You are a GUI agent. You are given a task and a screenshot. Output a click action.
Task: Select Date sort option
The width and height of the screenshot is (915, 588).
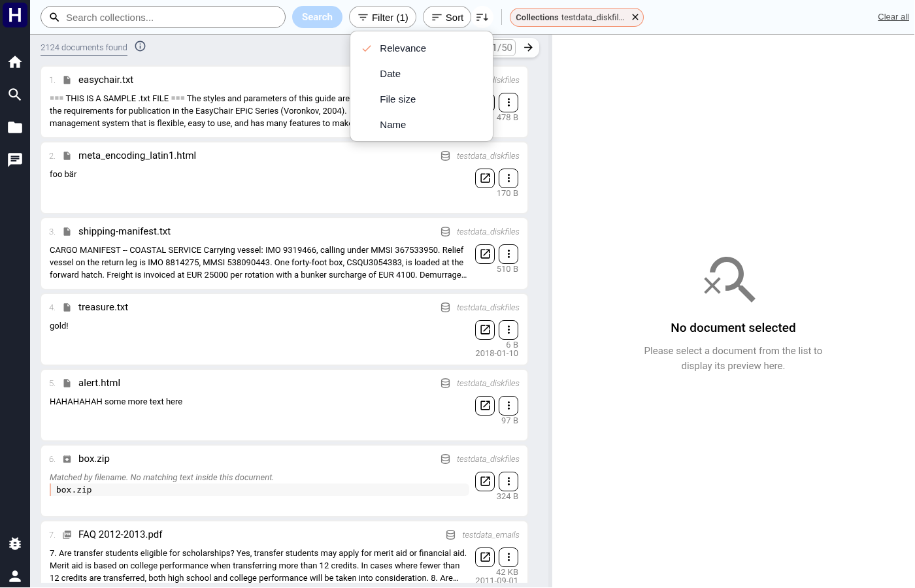coord(422,74)
